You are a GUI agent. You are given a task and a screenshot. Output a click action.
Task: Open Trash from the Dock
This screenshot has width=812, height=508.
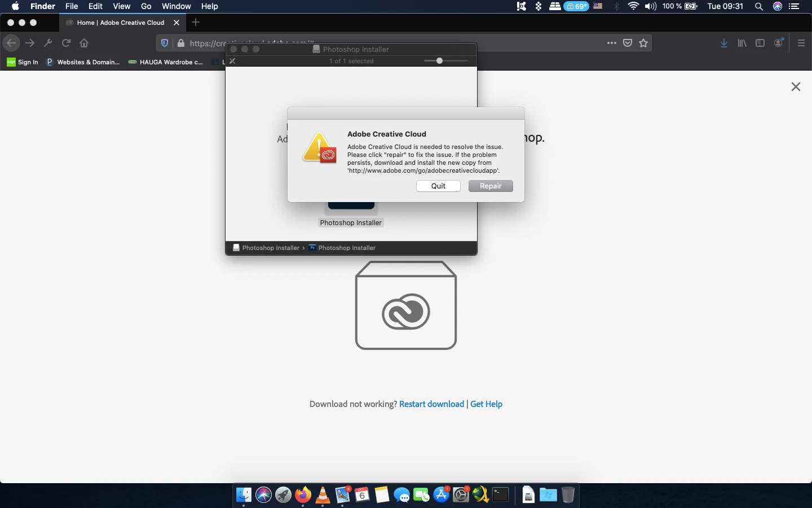pos(568,495)
